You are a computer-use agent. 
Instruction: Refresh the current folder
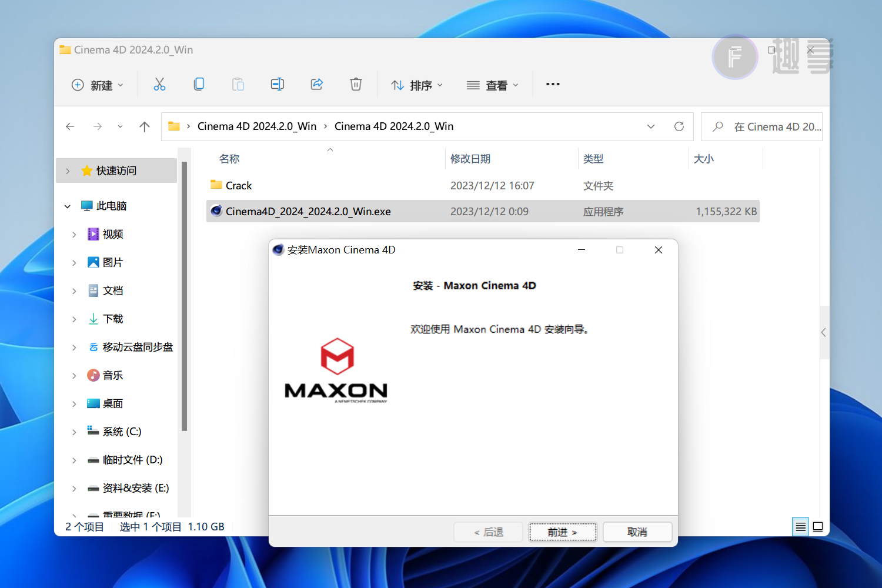click(x=679, y=126)
